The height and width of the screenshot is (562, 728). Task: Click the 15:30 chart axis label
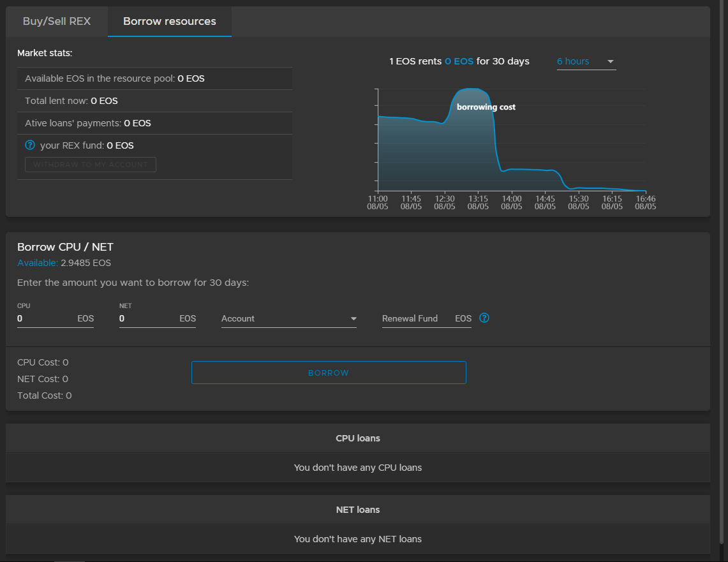click(x=579, y=202)
